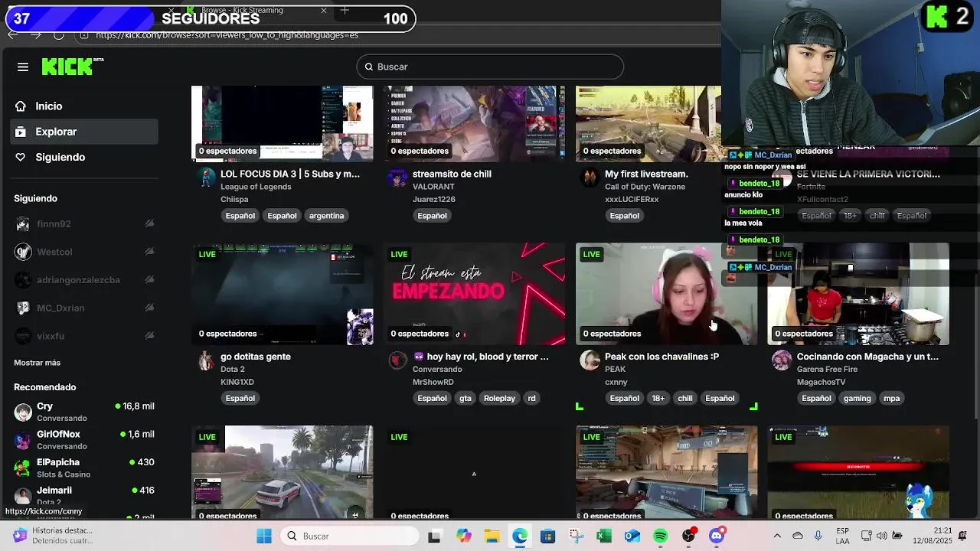Open streamsito de chill thumbnail
The height and width of the screenshot is (551, 980).
[474, 123]
